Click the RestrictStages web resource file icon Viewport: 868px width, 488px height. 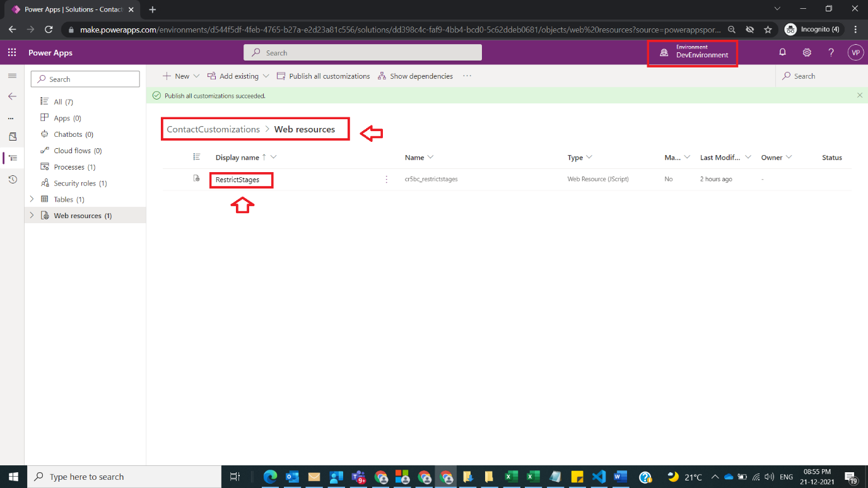coord(196,179)
